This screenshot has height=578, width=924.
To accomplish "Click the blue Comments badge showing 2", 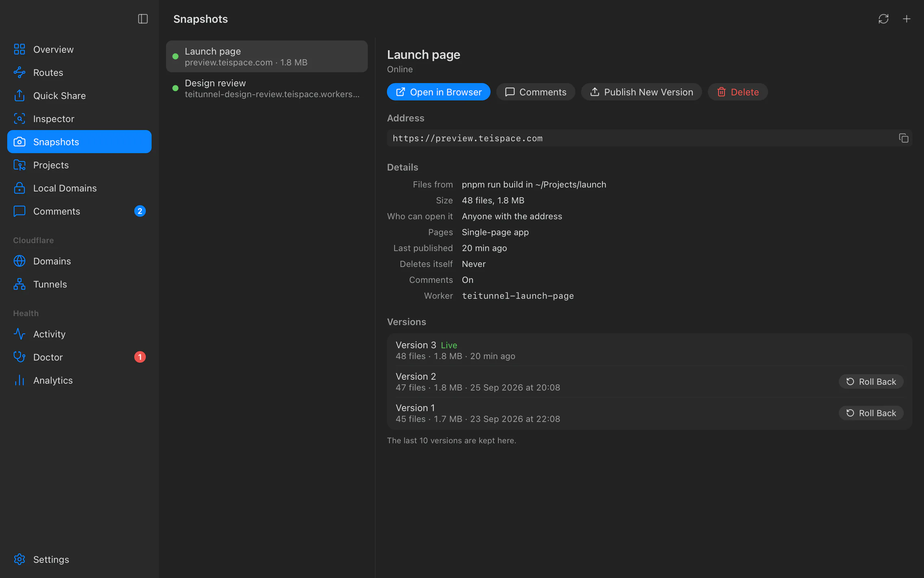I will (x=140, y=211).
